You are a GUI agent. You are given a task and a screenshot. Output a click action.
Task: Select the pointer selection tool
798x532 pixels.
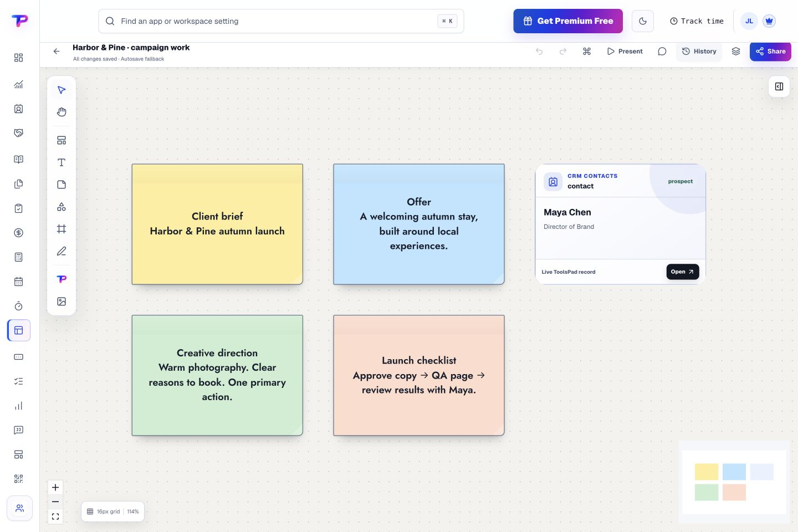62,90
